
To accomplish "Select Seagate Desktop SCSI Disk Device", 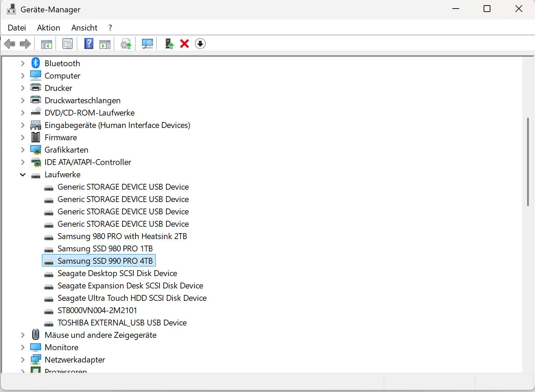I will pyautogui.click(x=117, y=273).
